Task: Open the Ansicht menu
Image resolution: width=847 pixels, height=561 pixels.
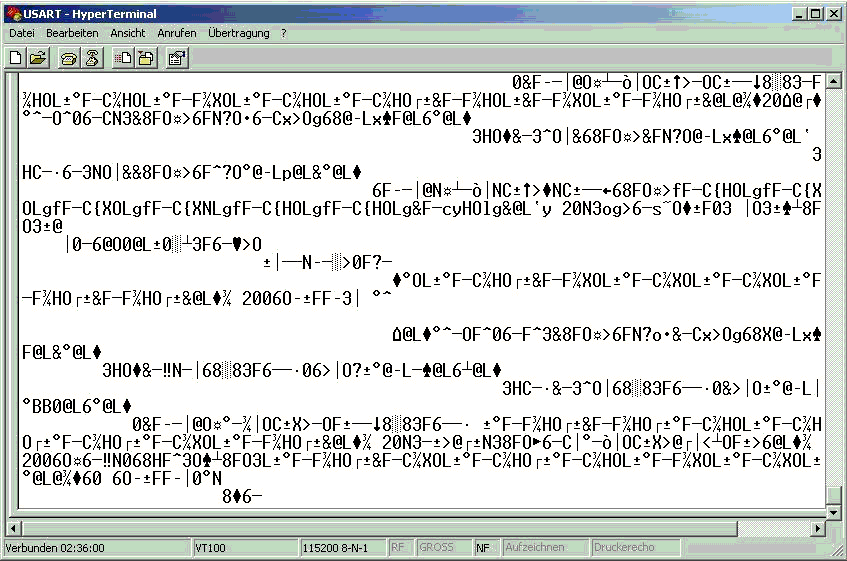Action: tap(127, 33)
